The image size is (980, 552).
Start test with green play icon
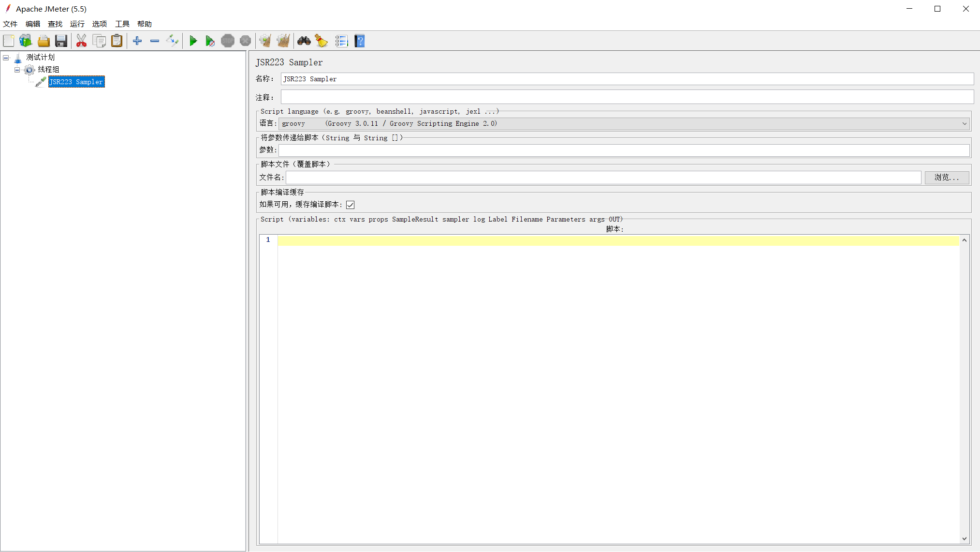193,41
